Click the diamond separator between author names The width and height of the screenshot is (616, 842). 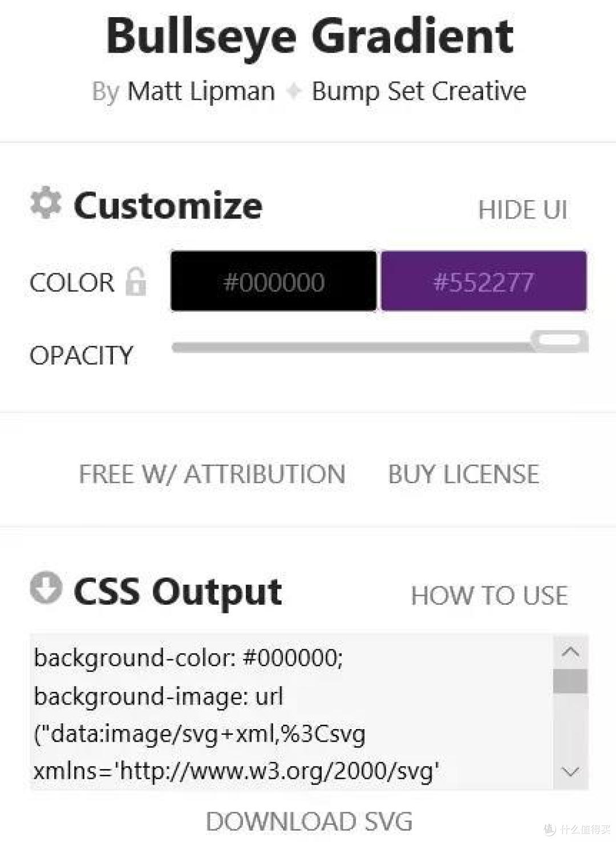[294, 91]
